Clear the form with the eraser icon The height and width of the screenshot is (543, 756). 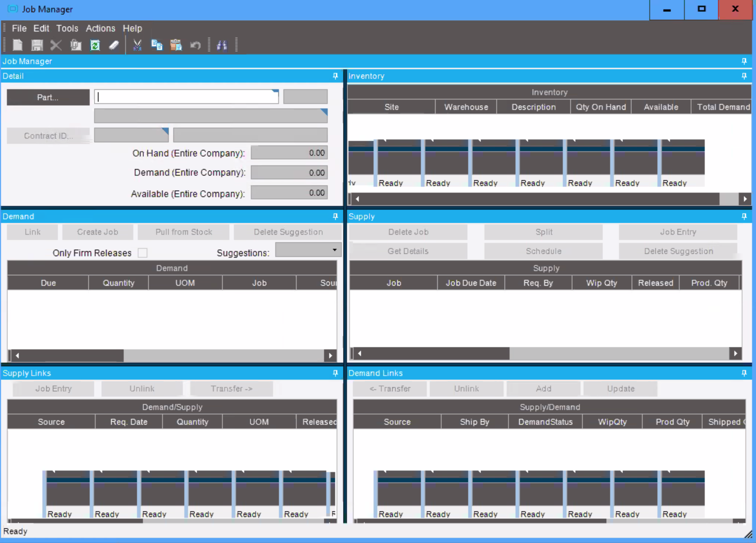[114, 45]
